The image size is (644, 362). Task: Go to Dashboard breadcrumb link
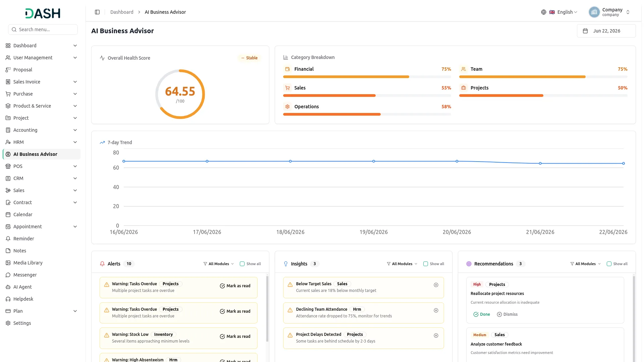pos(122,12)
